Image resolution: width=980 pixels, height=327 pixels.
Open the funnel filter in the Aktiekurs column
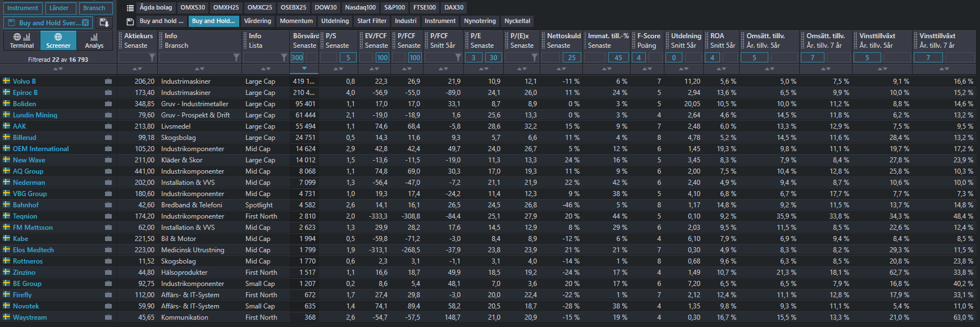(152, 57)
